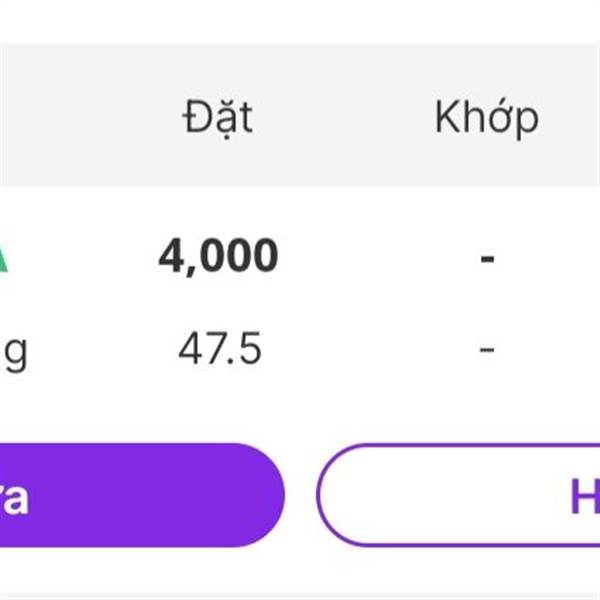Click the 47.5 order price value
This screenshot has height=600, width=600.
219,350
